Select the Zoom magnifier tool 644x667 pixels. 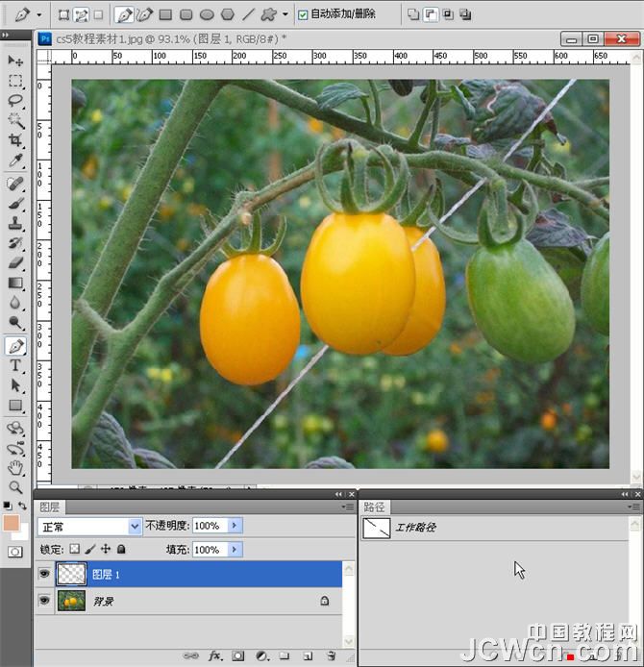[x=15, y=487]
